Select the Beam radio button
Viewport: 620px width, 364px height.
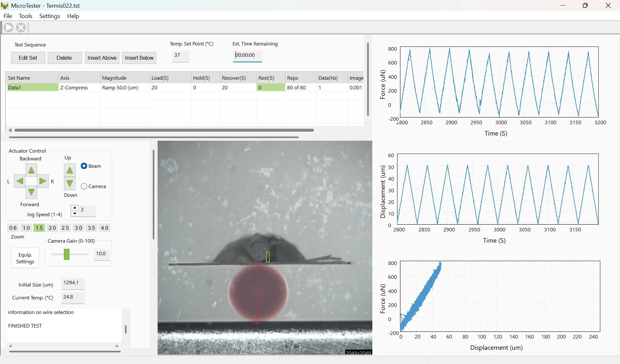84,166
